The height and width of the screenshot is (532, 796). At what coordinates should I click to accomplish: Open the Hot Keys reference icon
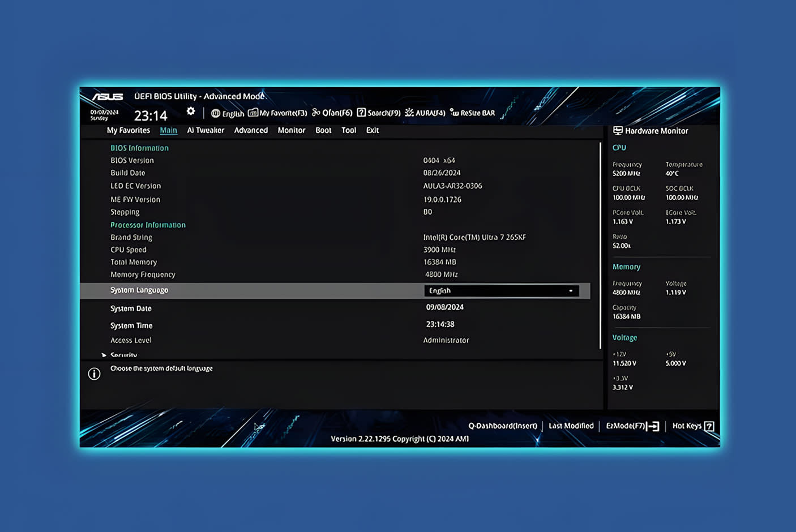[x=710, y=426]
